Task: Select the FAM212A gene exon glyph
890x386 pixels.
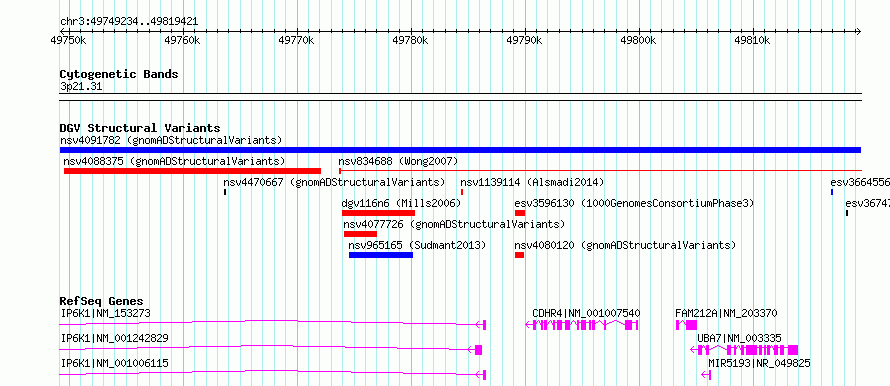Action: [x=686, y=325]
